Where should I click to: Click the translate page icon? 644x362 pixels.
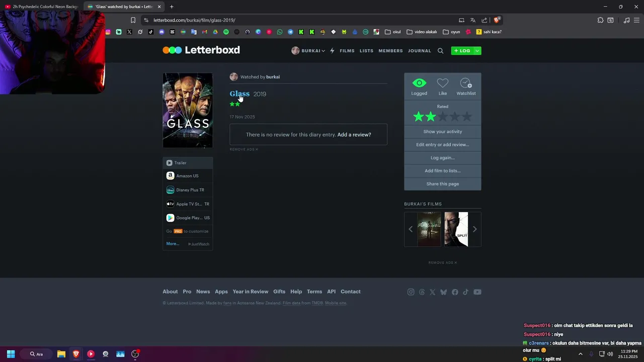[x=472, y=20]
